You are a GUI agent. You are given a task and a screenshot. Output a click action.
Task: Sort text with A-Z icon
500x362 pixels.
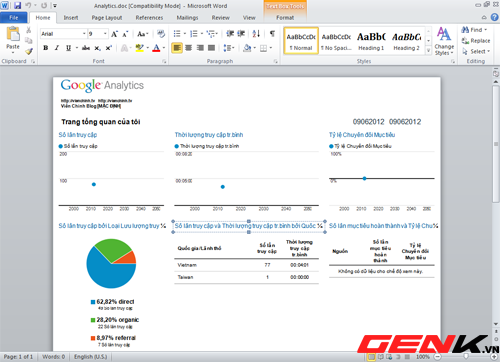[x=256, y=34]
